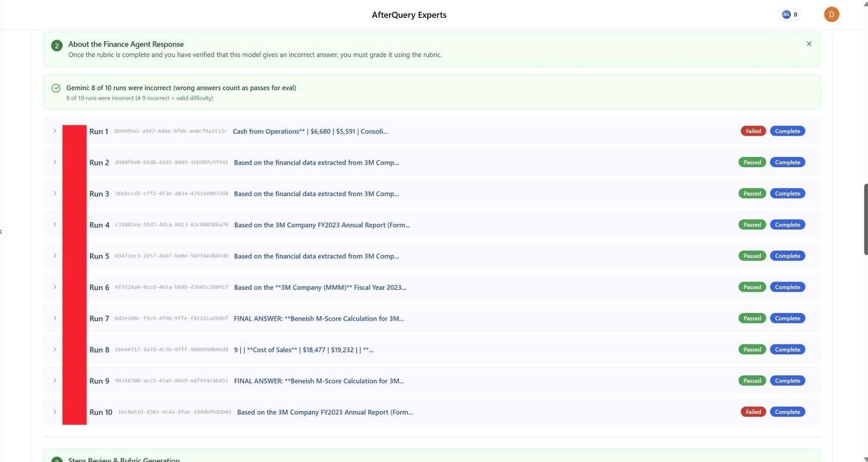Click the left sidebar collapse arrow

tap(2, 232)
